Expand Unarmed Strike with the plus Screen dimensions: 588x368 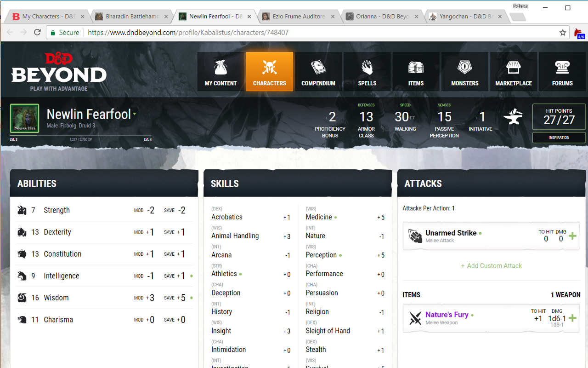(x=572, y=236)
